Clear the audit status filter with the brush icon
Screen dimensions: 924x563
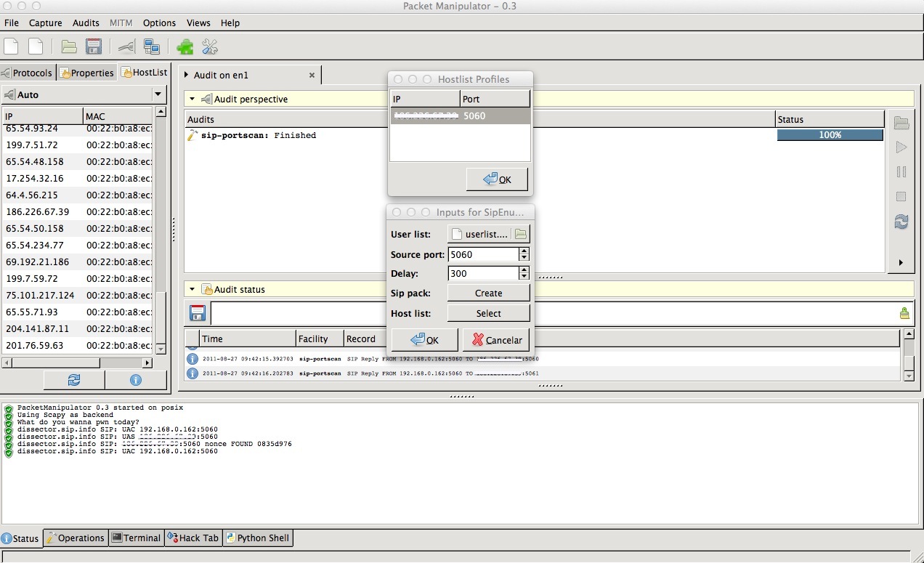[x=904, y=313]
